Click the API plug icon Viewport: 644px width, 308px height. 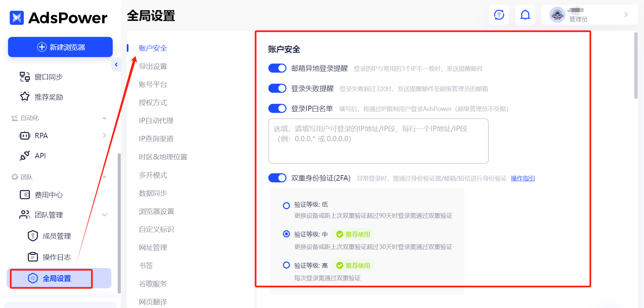click(24, 156)
